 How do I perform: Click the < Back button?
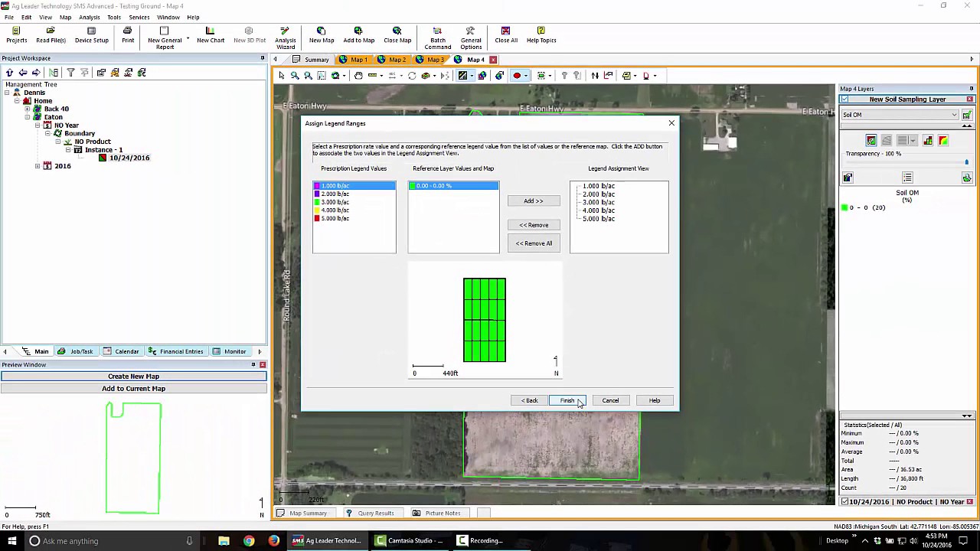[529, 400]
